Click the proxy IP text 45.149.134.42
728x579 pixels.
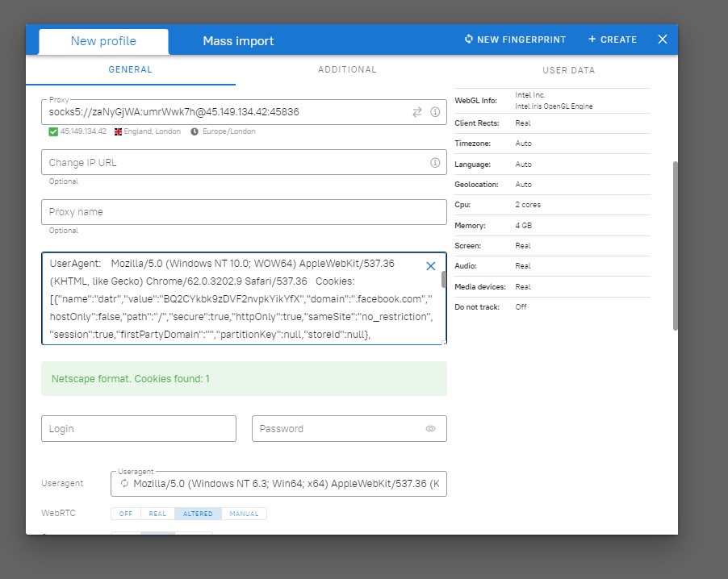point(83,131)
